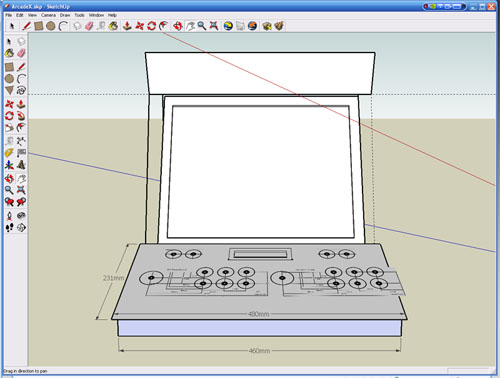This screenshot has width=500, height=378.
Task: Select the Eraser tool in left toolbar
Action: coord(21,53)
